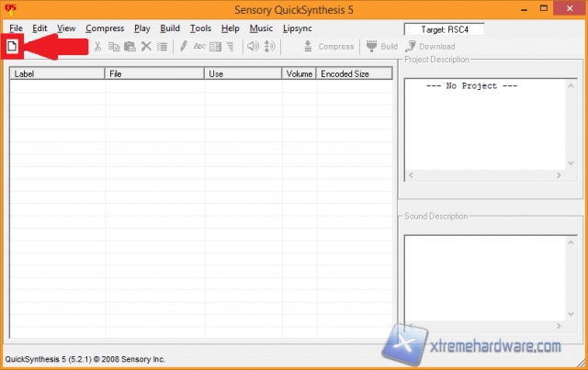
Task: Click the Paste clipboard icon
Action: click(130, 46)
